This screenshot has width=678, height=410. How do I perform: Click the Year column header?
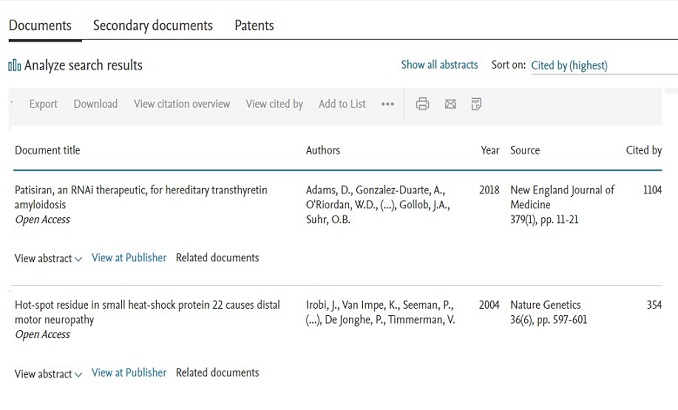490,151
